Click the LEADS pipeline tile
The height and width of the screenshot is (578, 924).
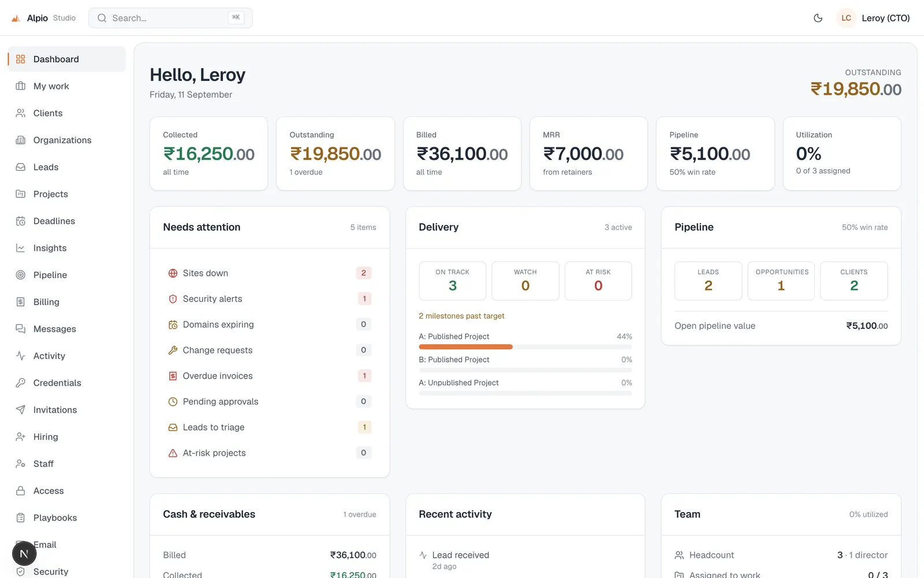coord(708,281)
